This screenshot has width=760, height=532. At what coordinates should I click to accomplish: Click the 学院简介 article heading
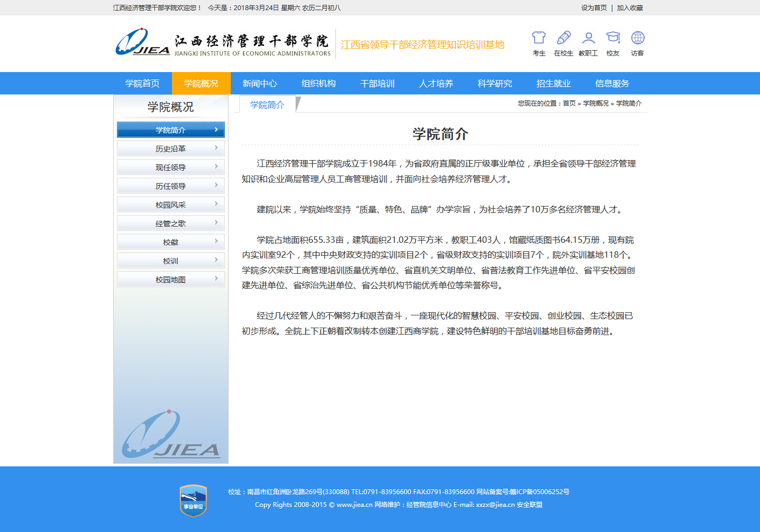[x=441, y=134]
